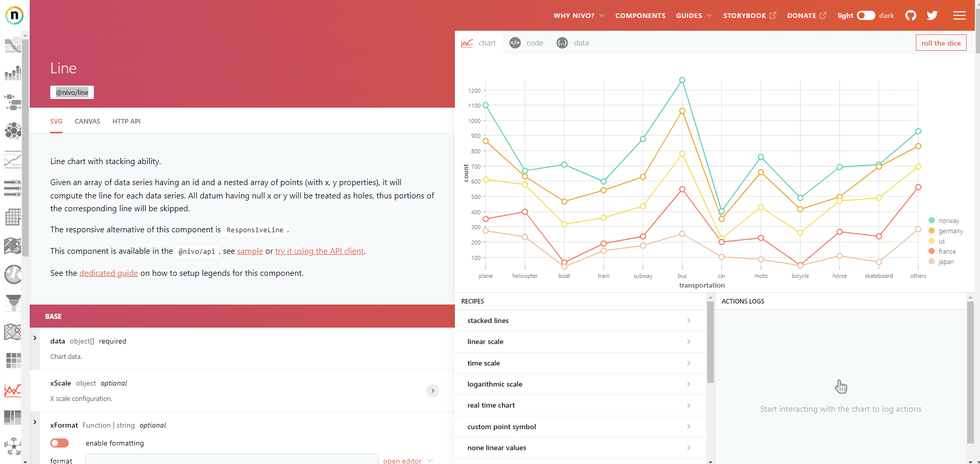Open the bump chart component

[x=13, y=159]
